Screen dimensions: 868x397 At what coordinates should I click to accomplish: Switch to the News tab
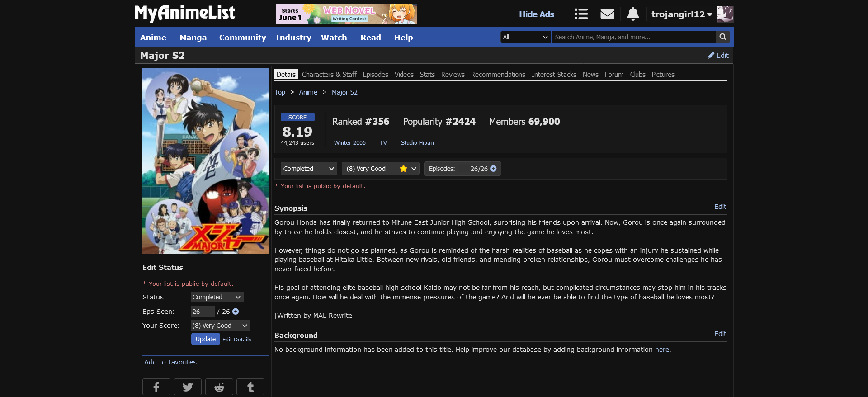[590, 75]
